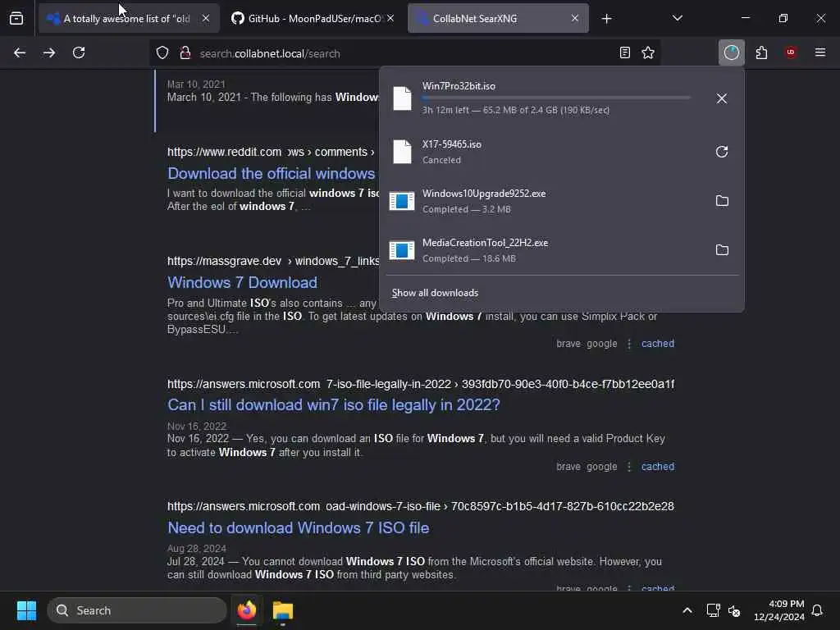Open cached link for win7 iso legally result

658,467
